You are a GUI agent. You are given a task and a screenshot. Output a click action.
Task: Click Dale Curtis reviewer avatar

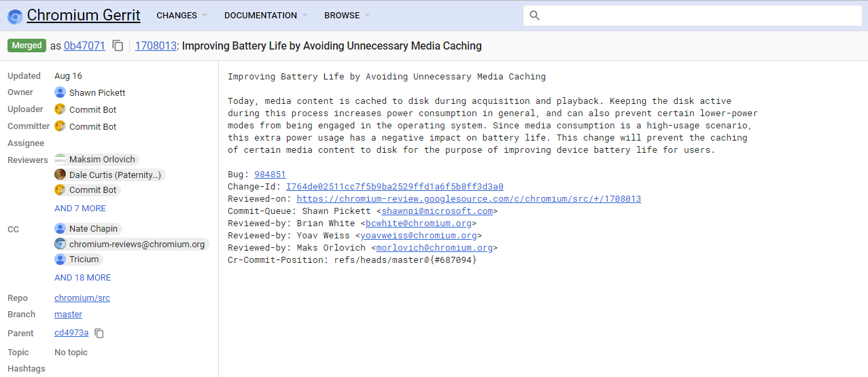click(x=60, y=175)
